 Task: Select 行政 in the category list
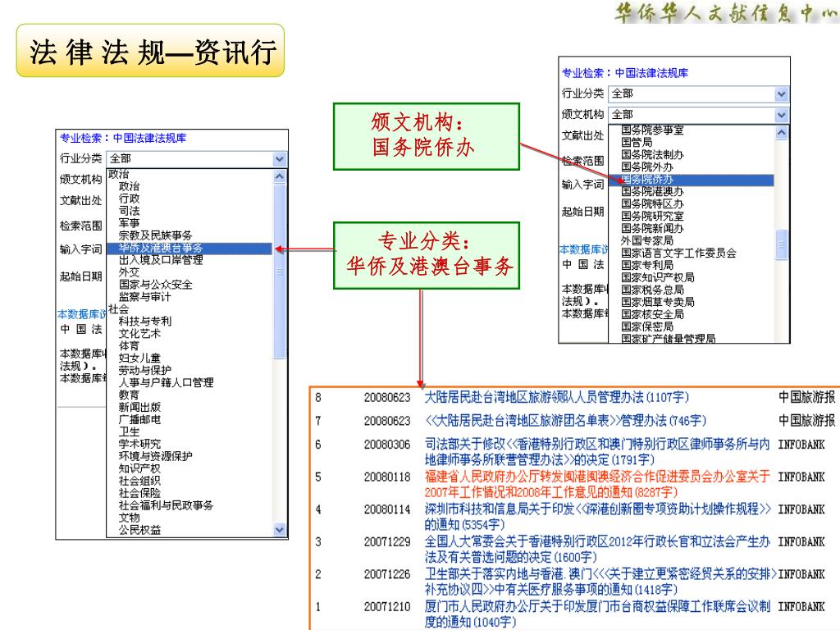(129, 199)
